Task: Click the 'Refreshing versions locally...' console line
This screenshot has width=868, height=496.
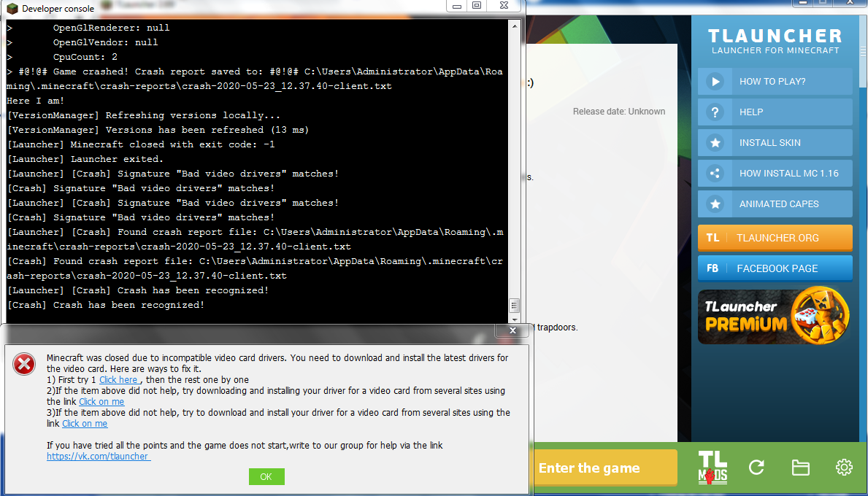Action: 143,115
